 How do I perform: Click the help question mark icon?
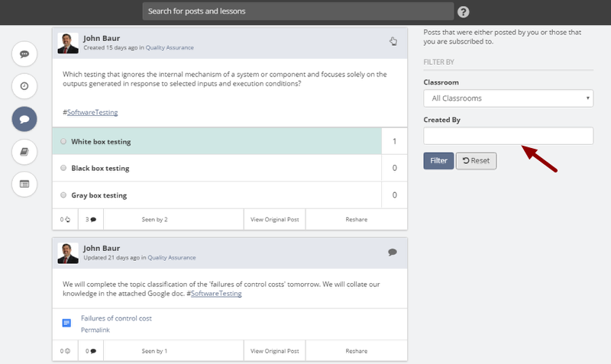pos(463,11)
